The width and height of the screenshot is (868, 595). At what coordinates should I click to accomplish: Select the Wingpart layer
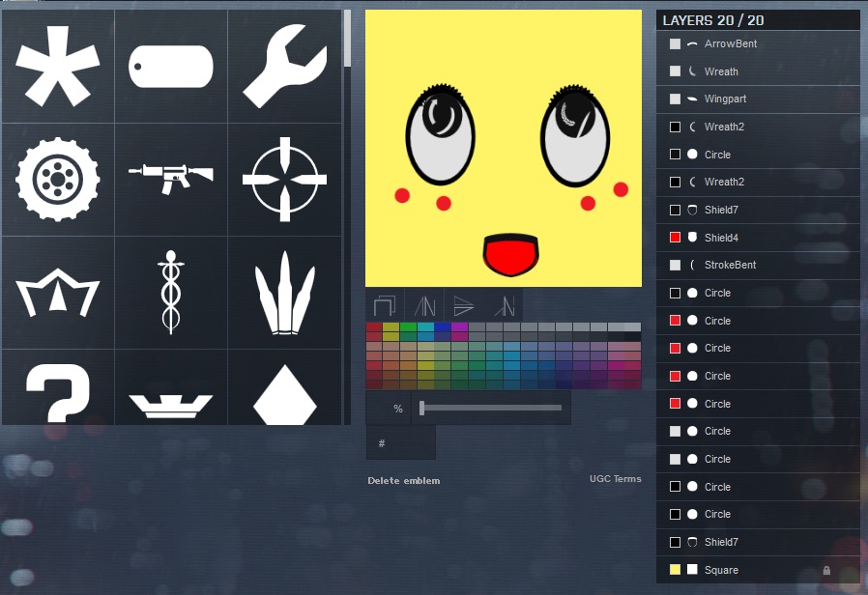pos(725,99)
